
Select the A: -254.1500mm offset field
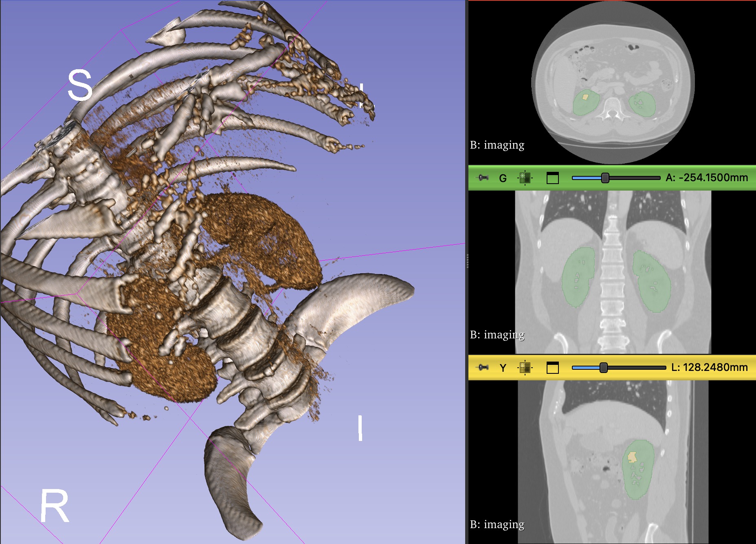tap(706, 178)
